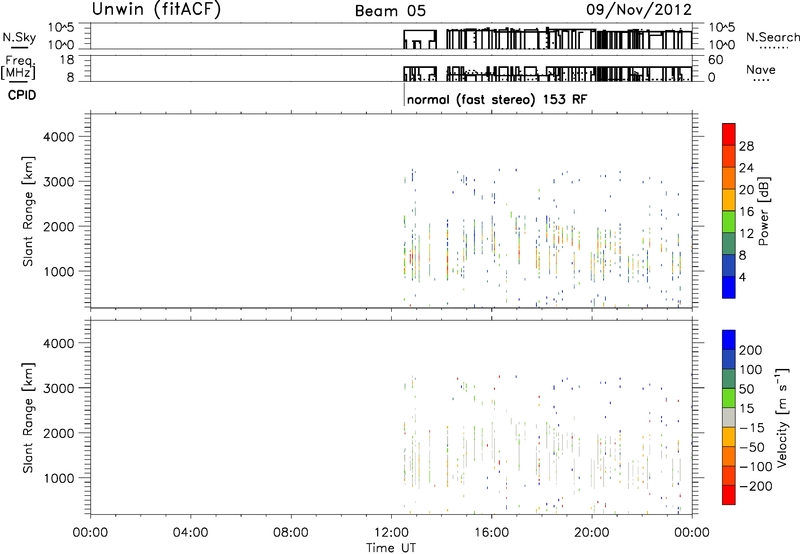Click the left '10^5' N.Sky axis tick
This screenshot has height=554, width=800.
pyautogui.click(x=61, y=28)
